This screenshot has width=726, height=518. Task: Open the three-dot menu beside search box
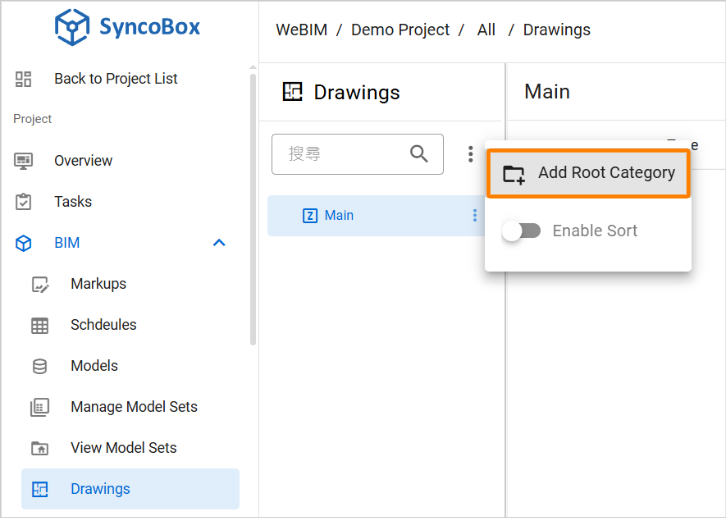(470, 154)
